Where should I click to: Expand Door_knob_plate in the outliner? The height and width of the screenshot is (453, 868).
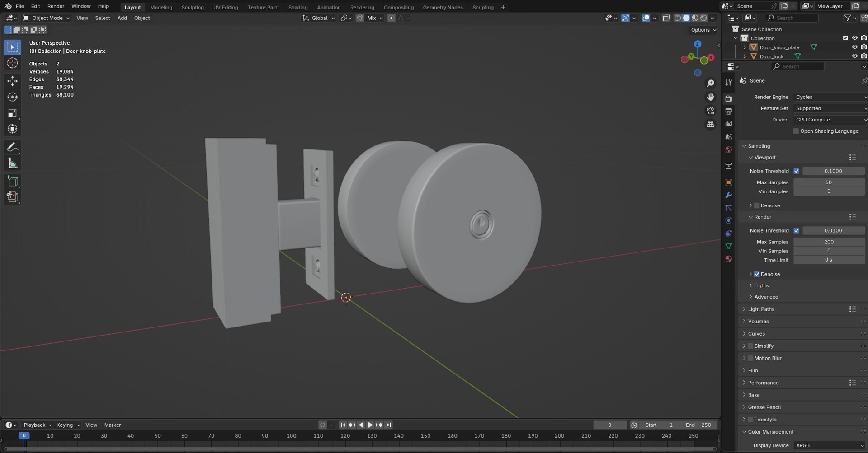[745, 47]
